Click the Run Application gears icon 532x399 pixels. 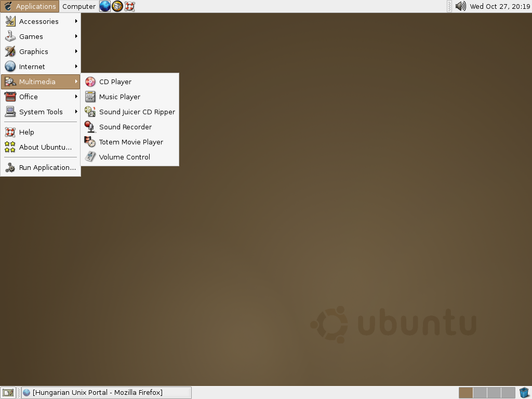tap(10, 167)
